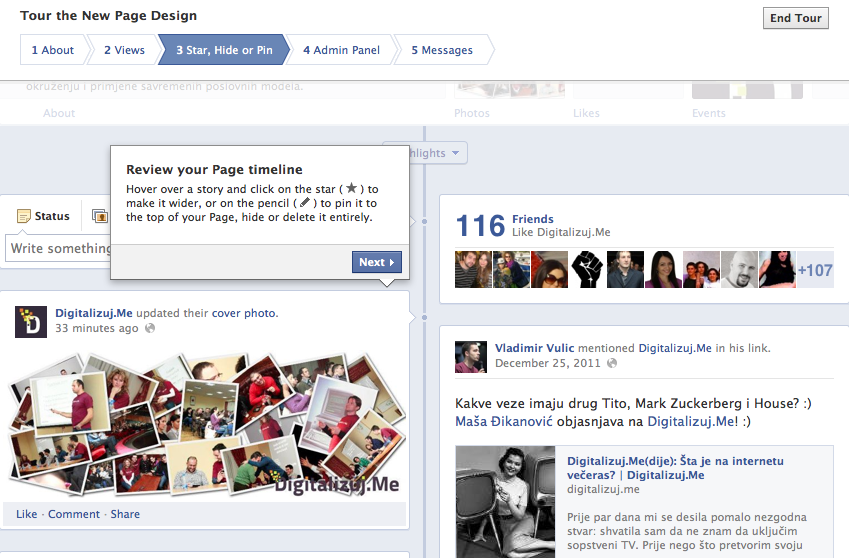Open the Friends link in likes box
This screenshot has height=558, width=849.
point(533,219)
